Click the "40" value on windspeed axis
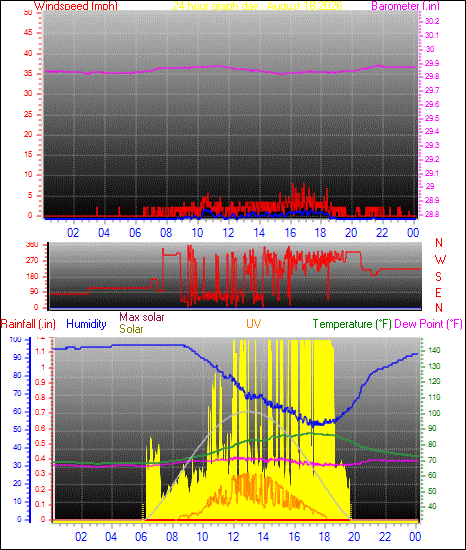The height and width of the screenshot is (550, 466). 28,53
